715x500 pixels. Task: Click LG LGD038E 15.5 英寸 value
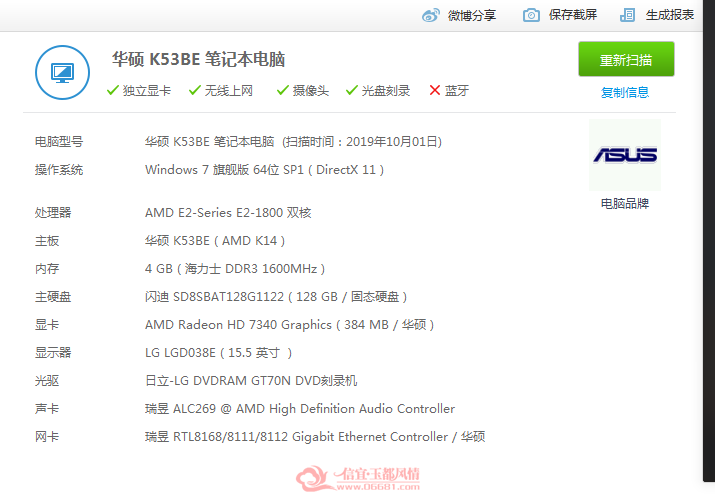pos(218,353)
